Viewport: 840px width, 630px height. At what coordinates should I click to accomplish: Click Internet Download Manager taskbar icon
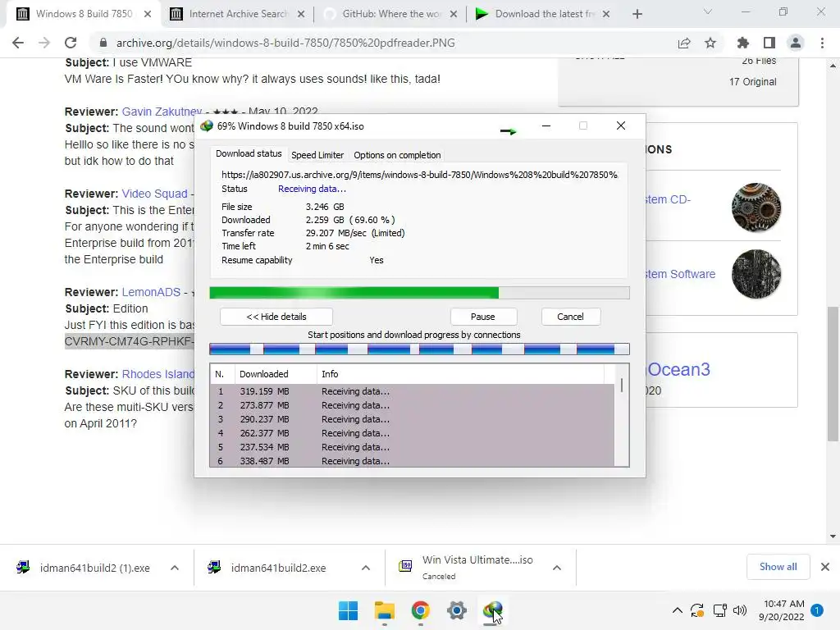coord(493,610)
